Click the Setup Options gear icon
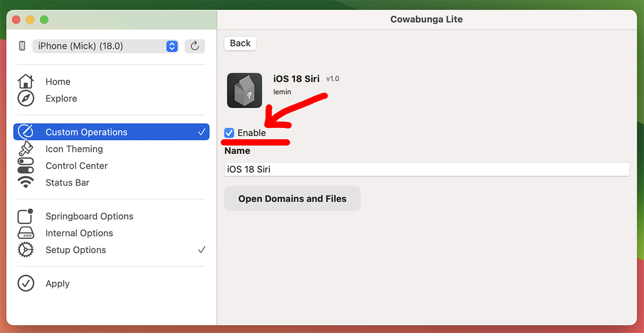The height and width of the screenshot is (333, 644). [26, 250]
